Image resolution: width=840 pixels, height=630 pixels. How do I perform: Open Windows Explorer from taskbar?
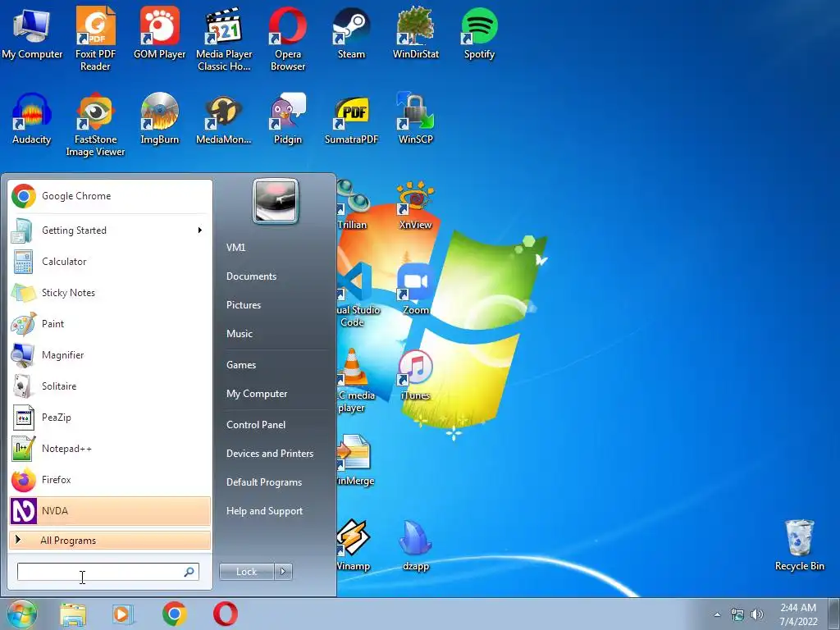[x=73, y=614]
